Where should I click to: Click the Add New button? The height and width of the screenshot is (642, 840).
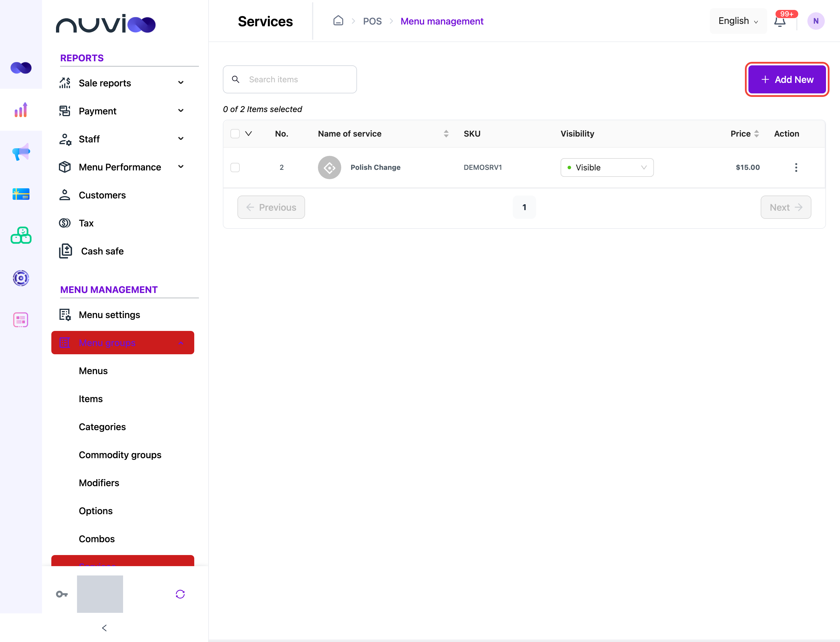pos(787,79)
